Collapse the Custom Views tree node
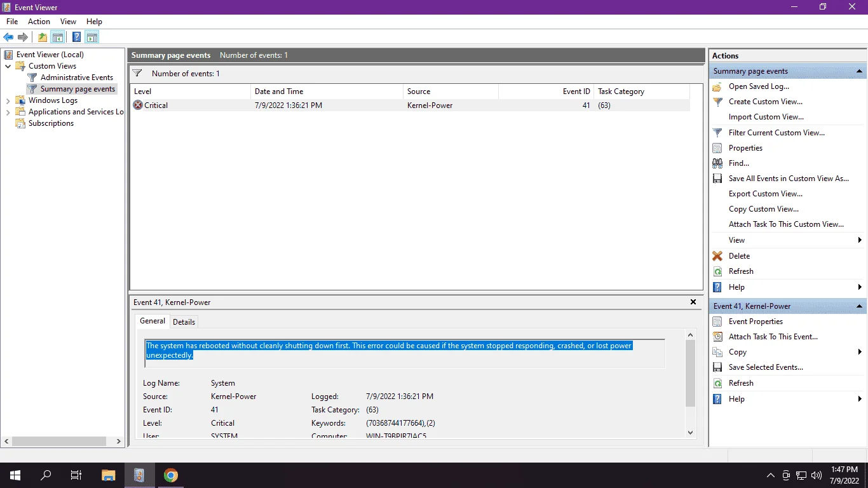Viewport: 868px width, 488px height. pos(8,66)
